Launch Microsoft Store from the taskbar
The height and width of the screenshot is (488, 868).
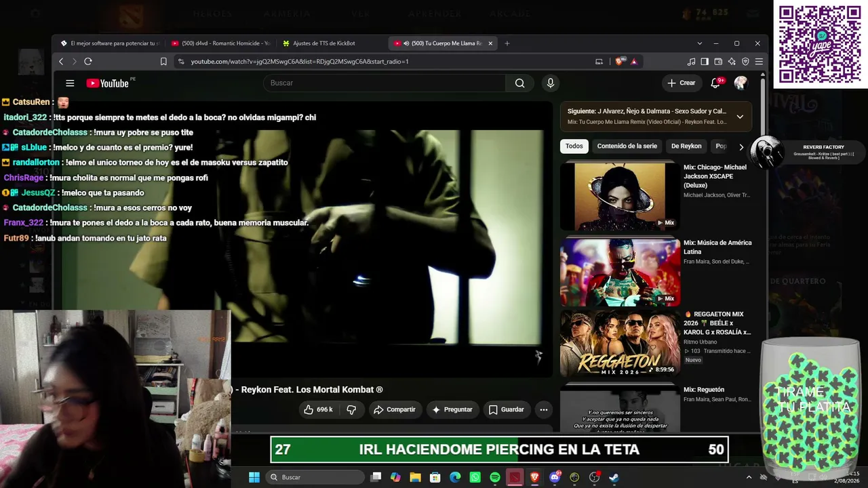(x=435, y=477)
